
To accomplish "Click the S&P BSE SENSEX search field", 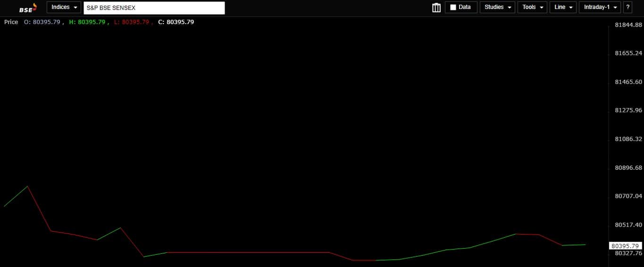I will tap(154, 8).
